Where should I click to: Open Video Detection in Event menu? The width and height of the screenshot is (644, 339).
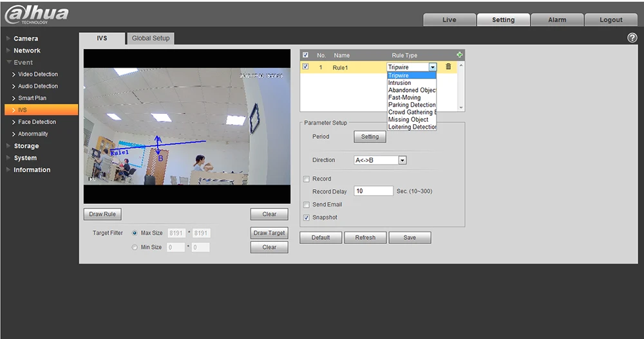[38, 74]
